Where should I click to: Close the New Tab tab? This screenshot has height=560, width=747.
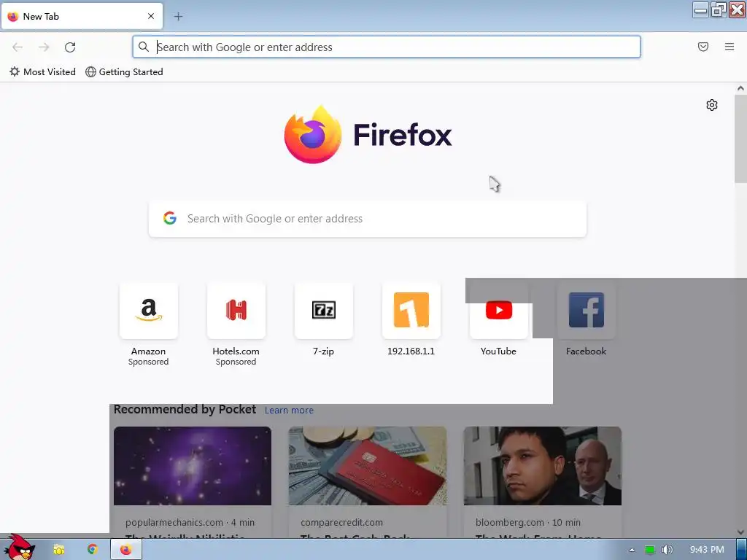click(151, 16)
